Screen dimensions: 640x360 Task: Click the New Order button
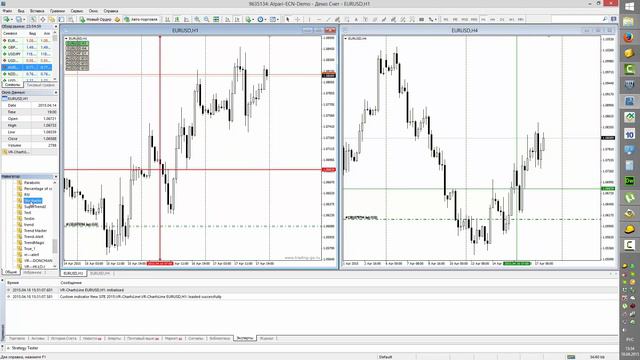pos(96,19)
